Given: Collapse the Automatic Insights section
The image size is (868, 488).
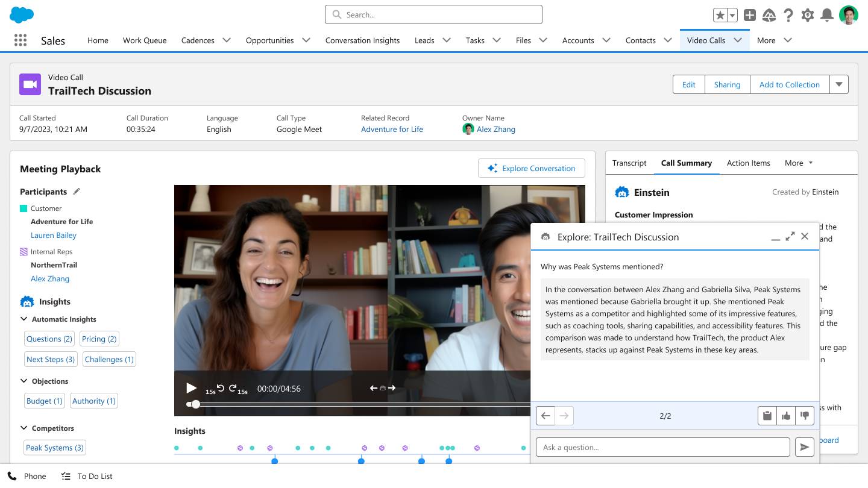Looking at the screenshot, I should pyautogui.click(x=24, y=319).
